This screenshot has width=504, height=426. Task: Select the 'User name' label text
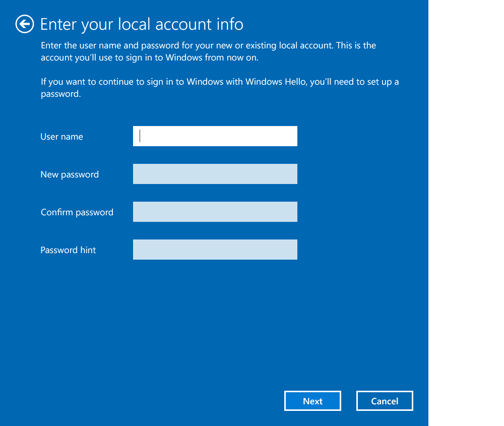click(61, 137)
